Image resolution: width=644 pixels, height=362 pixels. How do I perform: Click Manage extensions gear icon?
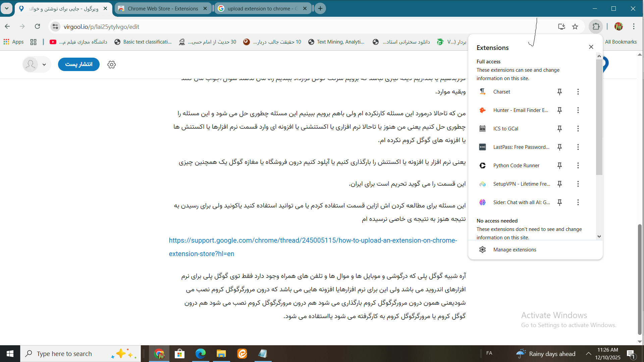[482, 250]
